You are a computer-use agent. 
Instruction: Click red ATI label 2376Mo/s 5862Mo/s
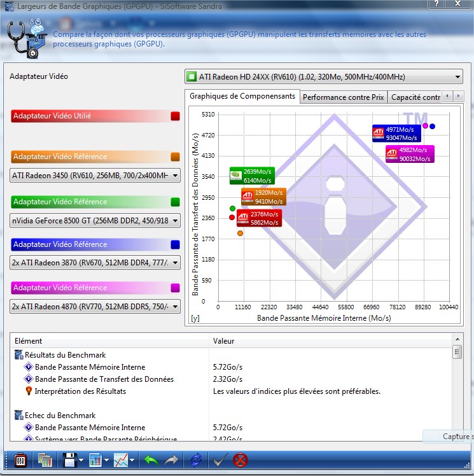click(x=259, y=218)
